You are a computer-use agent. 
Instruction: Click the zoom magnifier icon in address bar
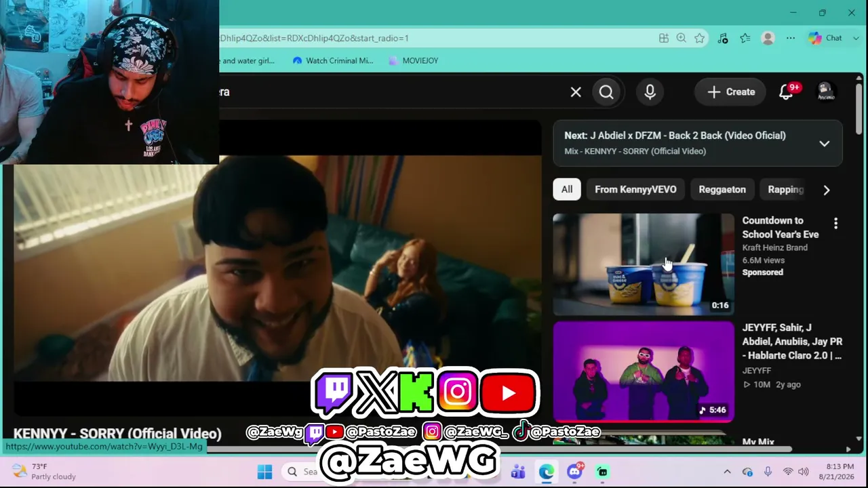(x=682, y=38)
